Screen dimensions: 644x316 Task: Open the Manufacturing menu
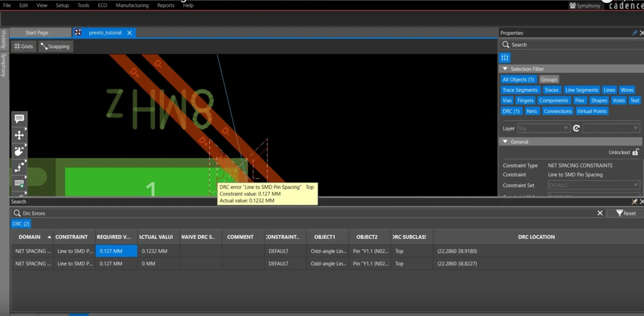coord(132,5)
